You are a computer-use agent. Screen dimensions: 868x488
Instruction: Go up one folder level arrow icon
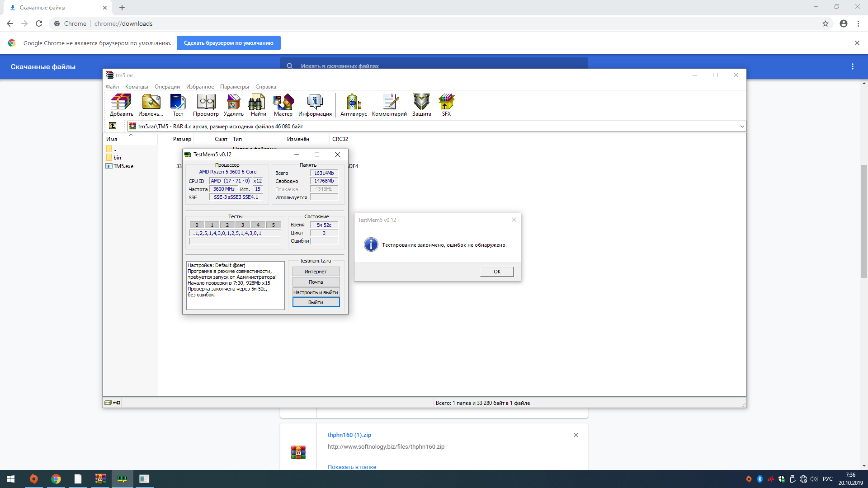coord(113,126)
